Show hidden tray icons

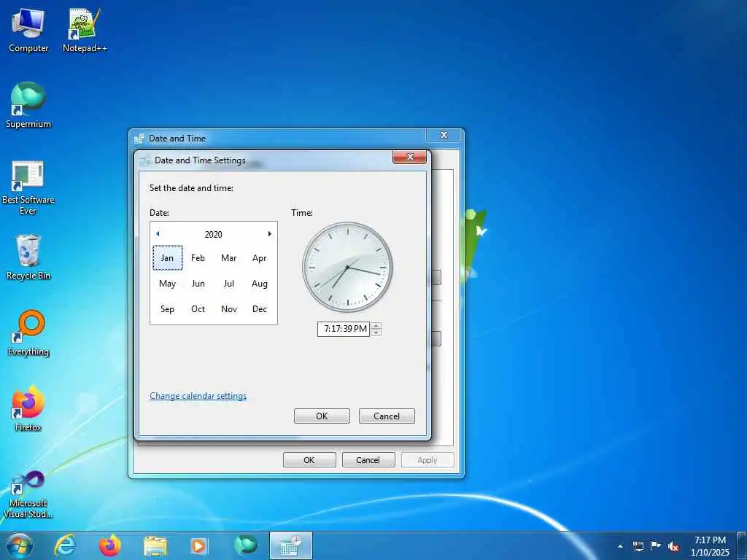pos(620,546)
